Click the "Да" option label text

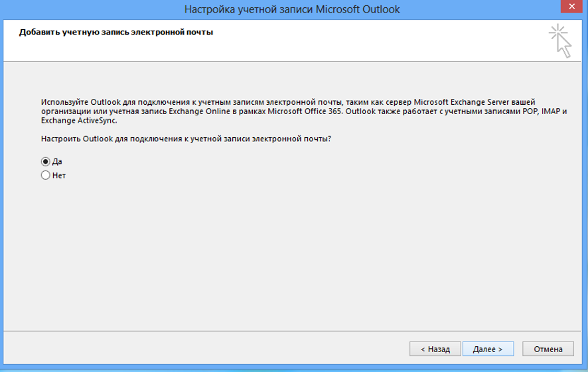pyautogui.click(x=57, y=161)
